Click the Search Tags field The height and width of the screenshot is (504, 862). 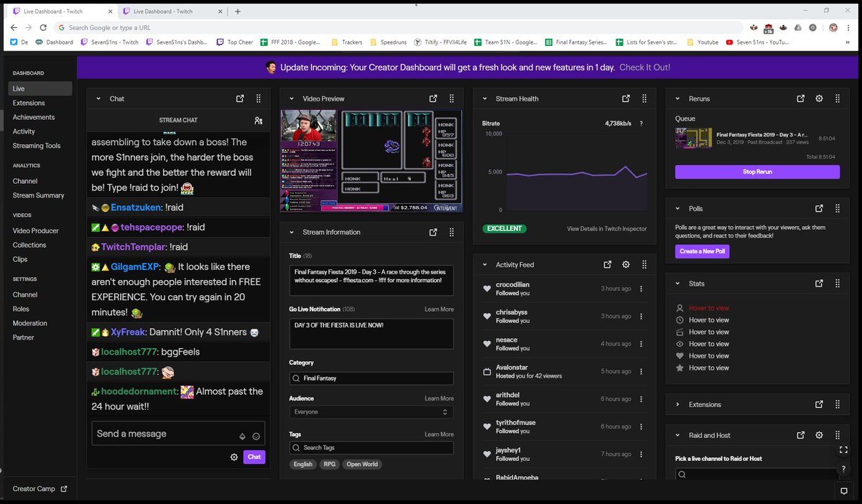(x=371, y=447)
